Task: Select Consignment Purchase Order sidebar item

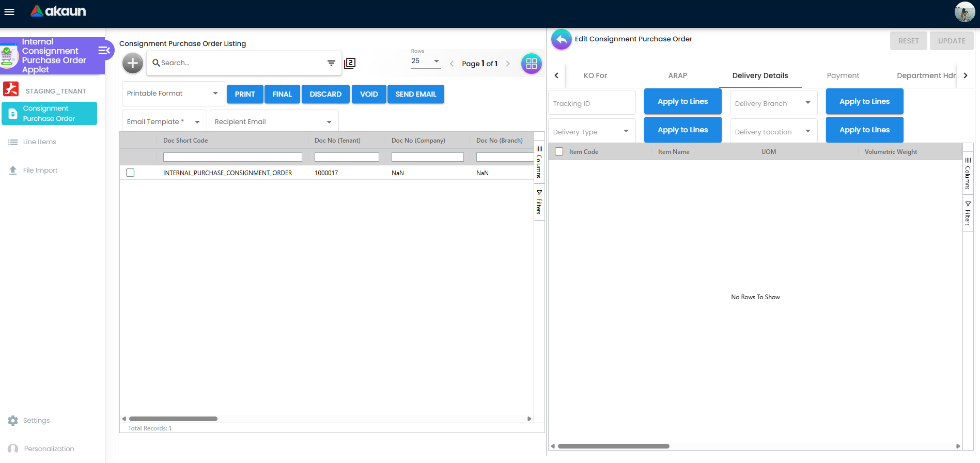Action: click(49, 113)
